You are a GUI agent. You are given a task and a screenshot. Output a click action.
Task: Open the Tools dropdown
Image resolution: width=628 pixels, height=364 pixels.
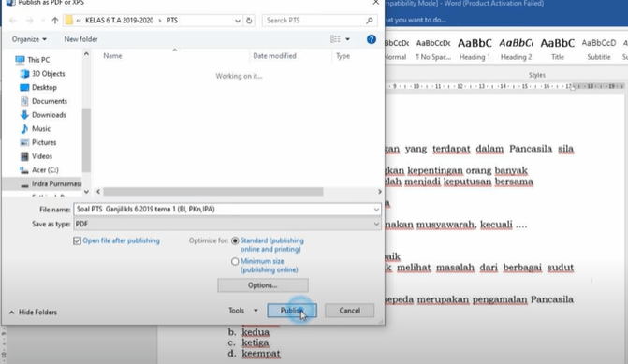coord(243,311)
